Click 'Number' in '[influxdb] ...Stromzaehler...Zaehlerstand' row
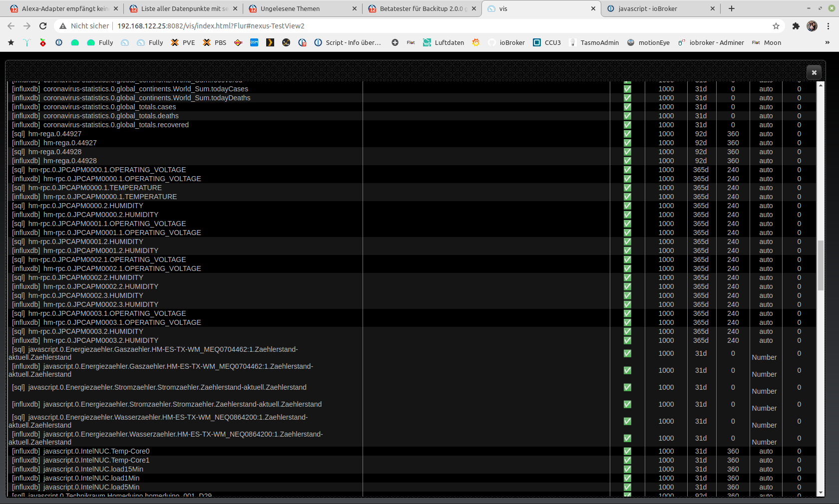Viewport: 839px width, 504px height. [764, 408]
